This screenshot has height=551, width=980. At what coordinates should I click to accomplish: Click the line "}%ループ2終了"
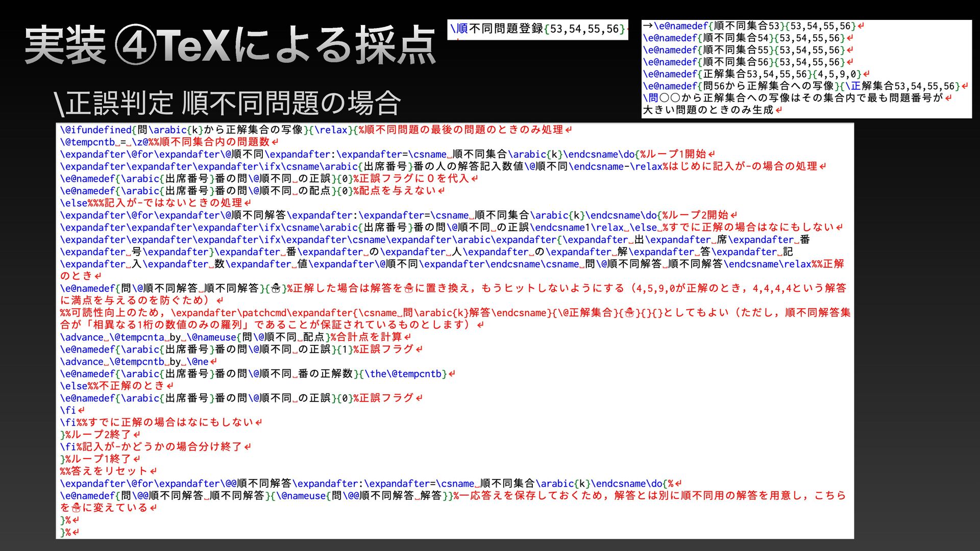point(101,435)
